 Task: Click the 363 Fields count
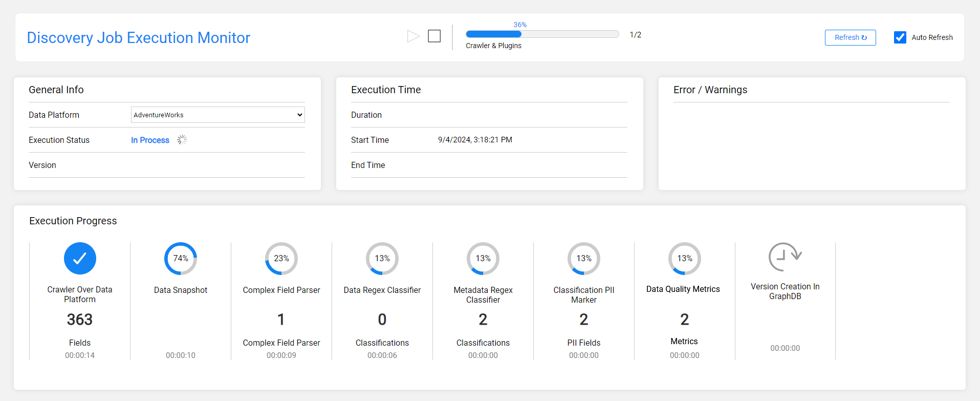pos(80,320)
